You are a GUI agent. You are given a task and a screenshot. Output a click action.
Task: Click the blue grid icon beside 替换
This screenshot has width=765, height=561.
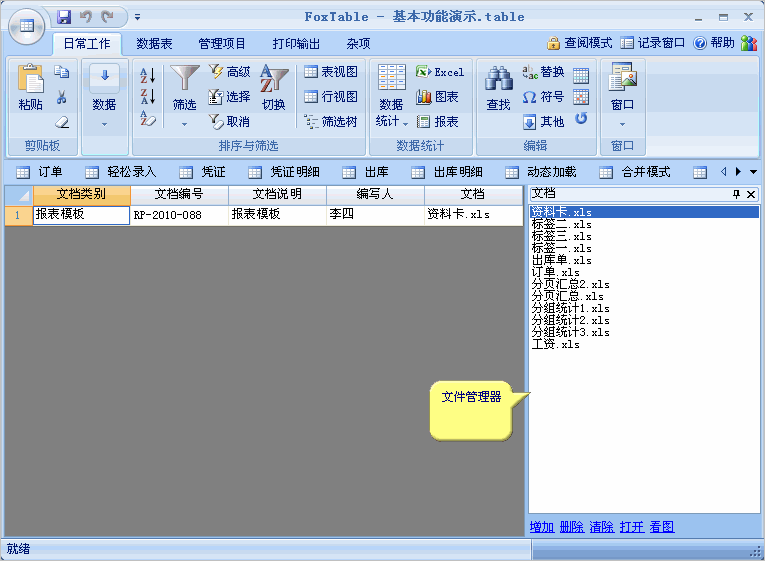point(581,75)
